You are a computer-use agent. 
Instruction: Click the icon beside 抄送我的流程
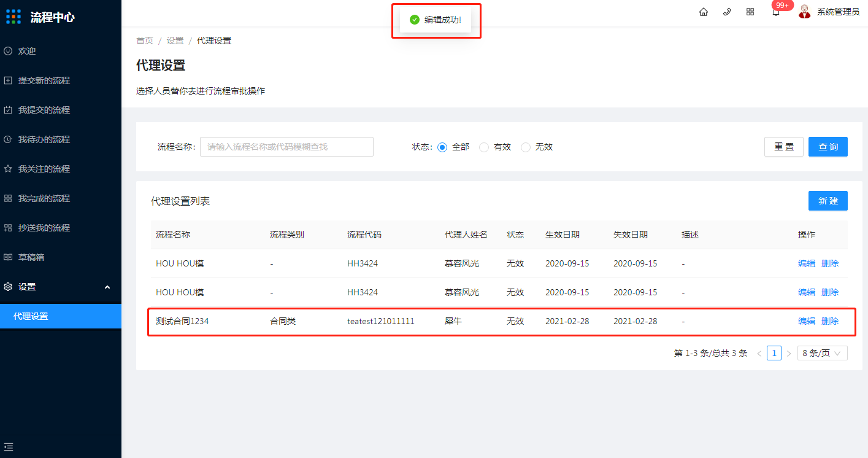8,228
